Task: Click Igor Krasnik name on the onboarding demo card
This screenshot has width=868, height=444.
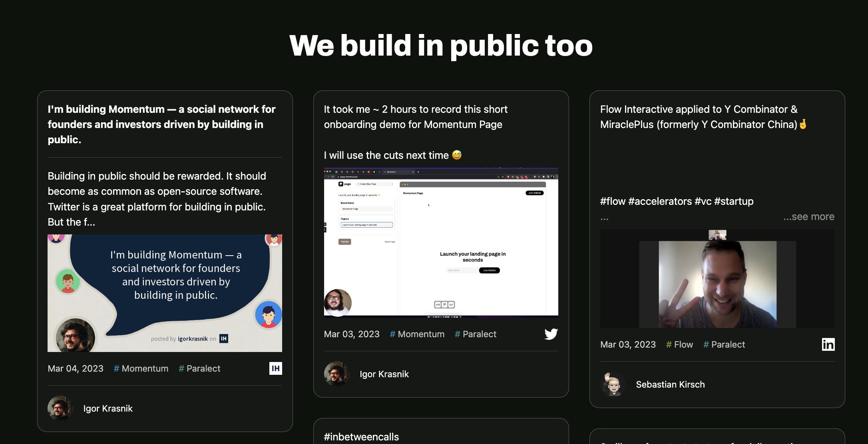Action: pyautogui.click(x=384, y=374)
